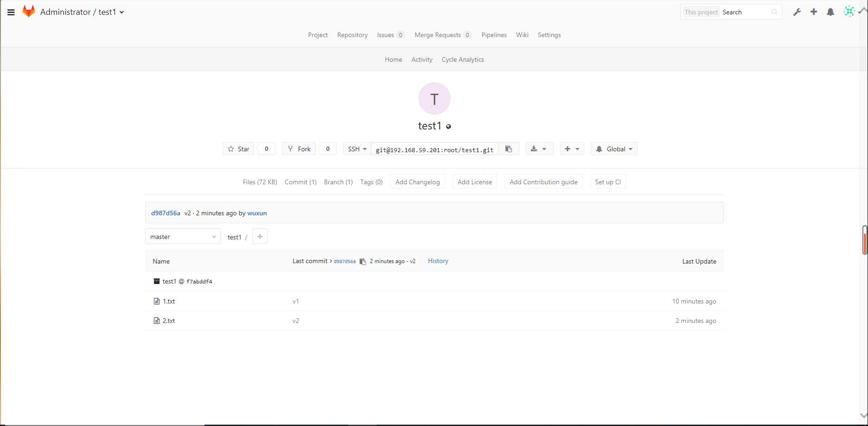This screenshot has width=868, height=426.
Task: Star the test1 project
Action: 238,149
